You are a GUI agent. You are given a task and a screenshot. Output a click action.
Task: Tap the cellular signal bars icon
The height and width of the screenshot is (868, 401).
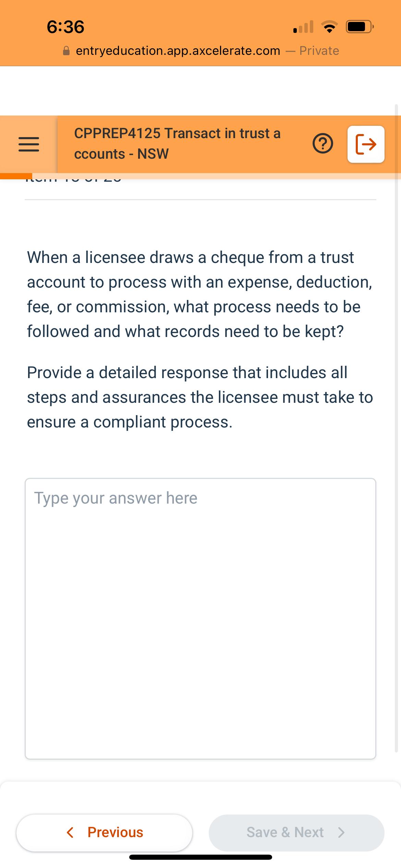point(303,27)
